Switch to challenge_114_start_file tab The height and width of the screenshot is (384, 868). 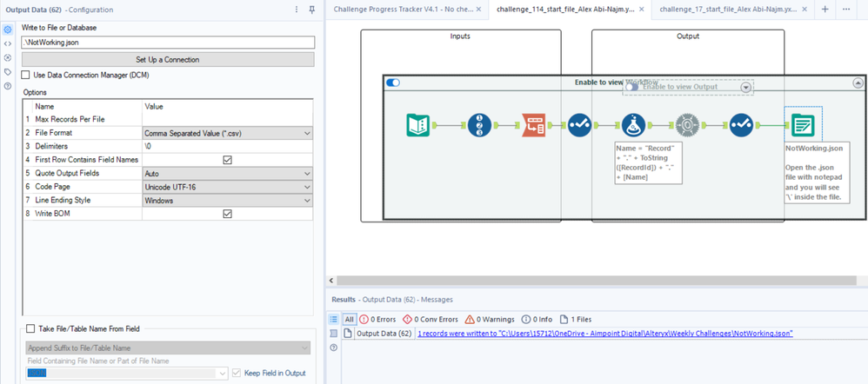click(x=565, y=10)
